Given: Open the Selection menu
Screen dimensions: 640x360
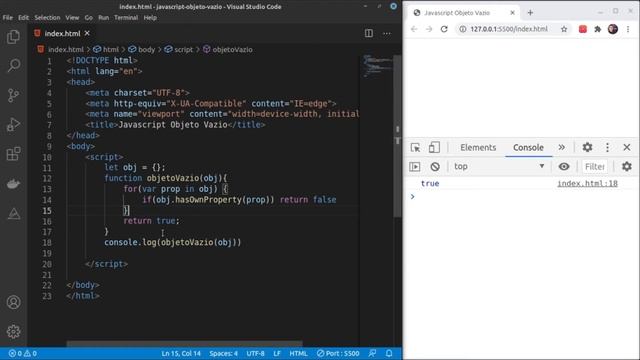Looking at the screenshot, I should click(x=47, y=18).
